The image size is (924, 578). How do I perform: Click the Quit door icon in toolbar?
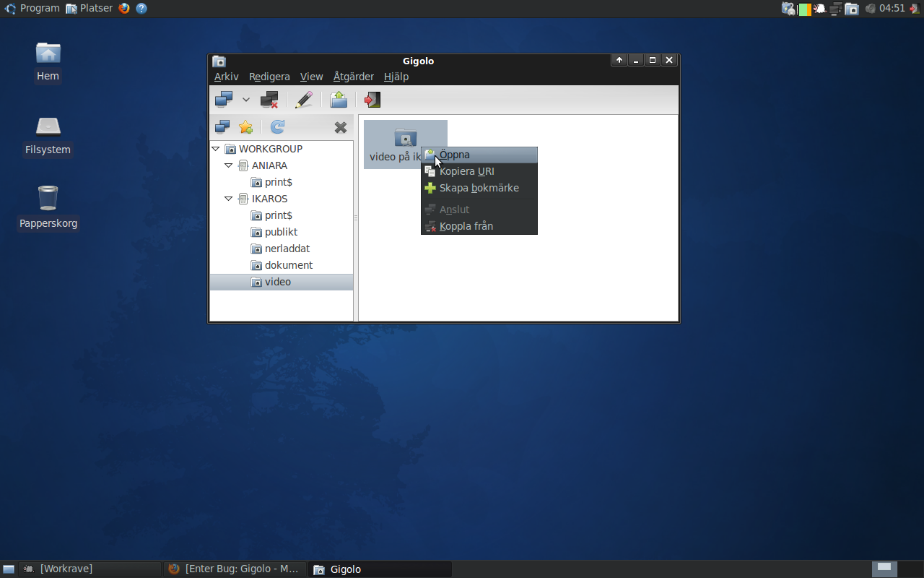(x=372, y=100)
